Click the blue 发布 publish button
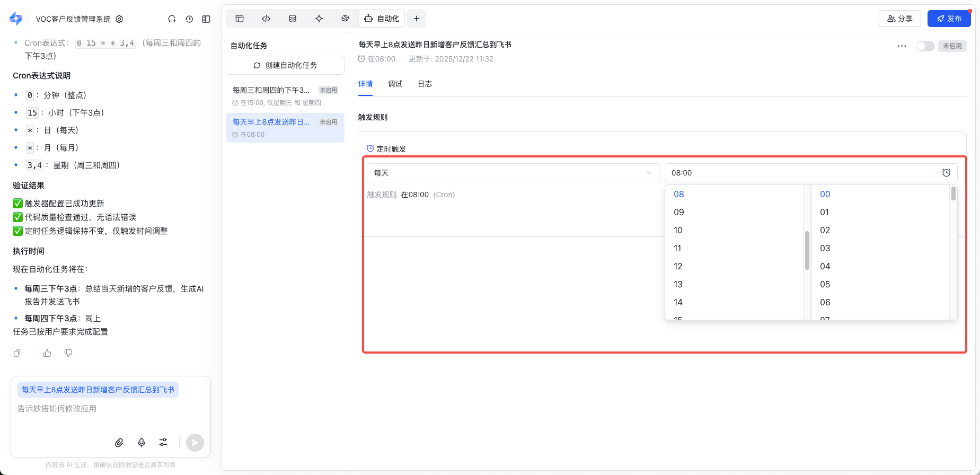The width and height of the screenshot is (980, 475). (x=949, y=19)
